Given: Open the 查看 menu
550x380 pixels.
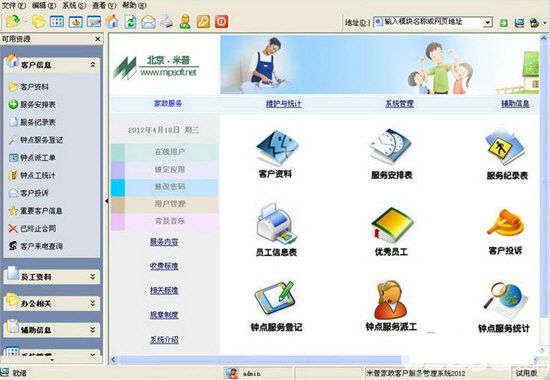Looking at the screenshot, I should coord(104,5).
